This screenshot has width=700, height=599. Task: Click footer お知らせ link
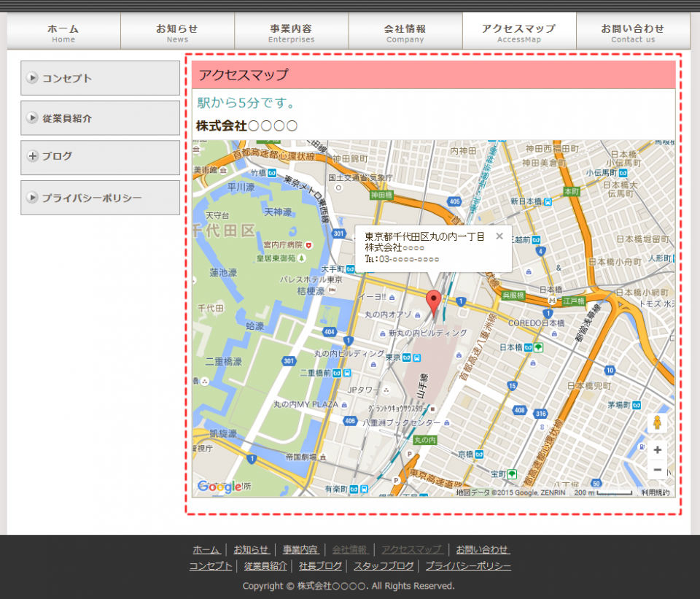tap(251, 549)
